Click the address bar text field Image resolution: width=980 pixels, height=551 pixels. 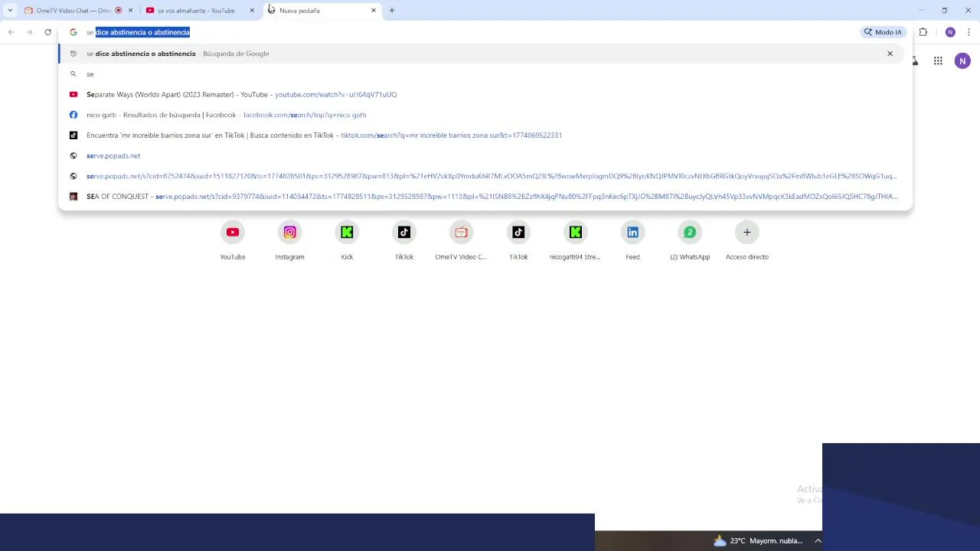[467, 32]
